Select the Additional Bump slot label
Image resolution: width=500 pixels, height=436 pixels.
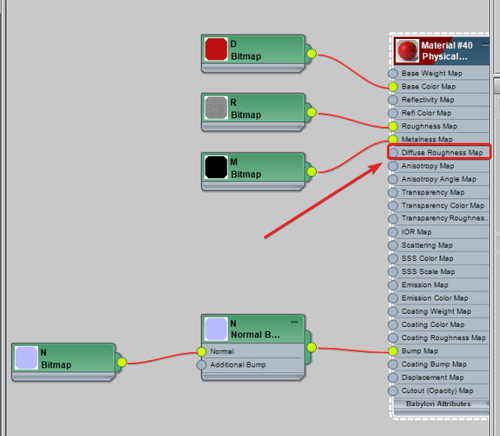pyautogui.click(x=238, y=365)
